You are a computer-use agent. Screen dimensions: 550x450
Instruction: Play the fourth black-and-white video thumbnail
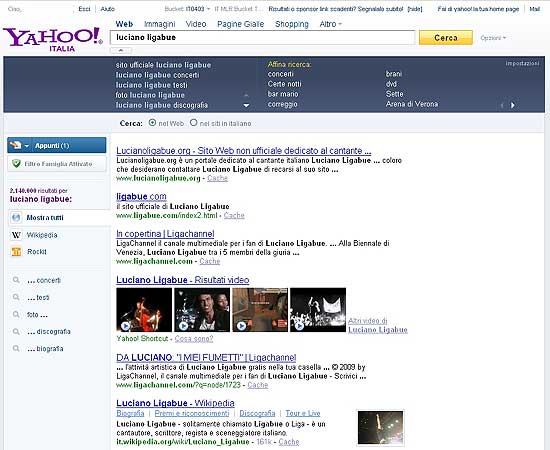pyautogui.click(x=318, y=310)
